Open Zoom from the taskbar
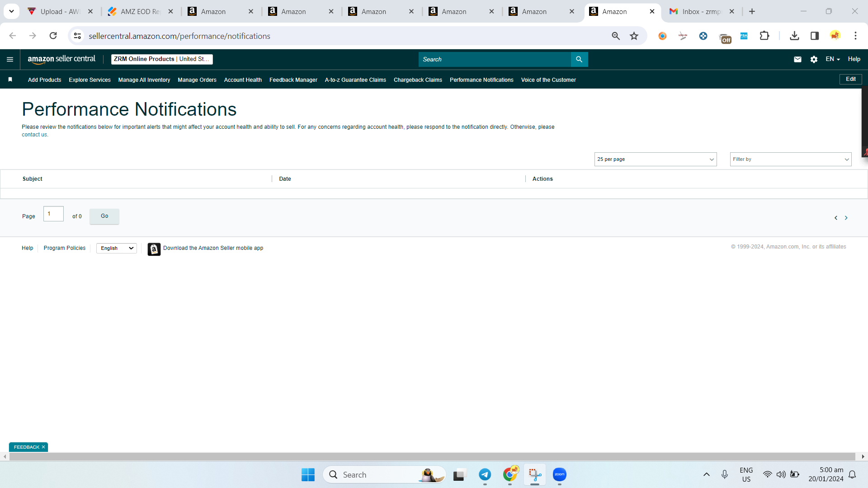Image resolution: width=868 pixels, height=488 pixels. coord(560,474)
